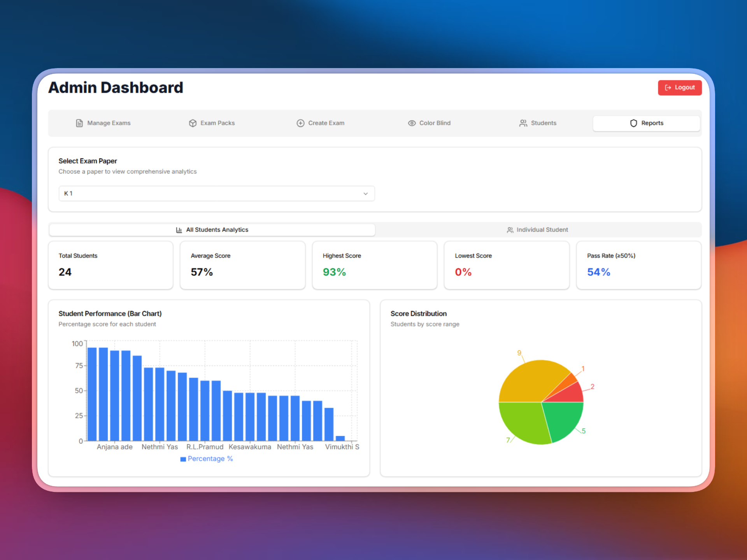Log out using the red Logout button
Viewport: 747px width, 560px height.
[679, 88]
